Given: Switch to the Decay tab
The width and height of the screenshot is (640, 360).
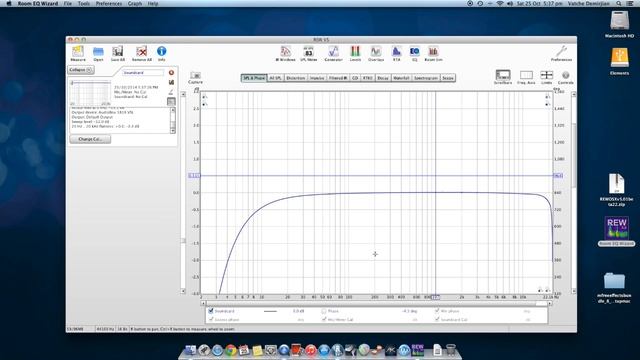Looking at the screenshot, I should [383, 78].
